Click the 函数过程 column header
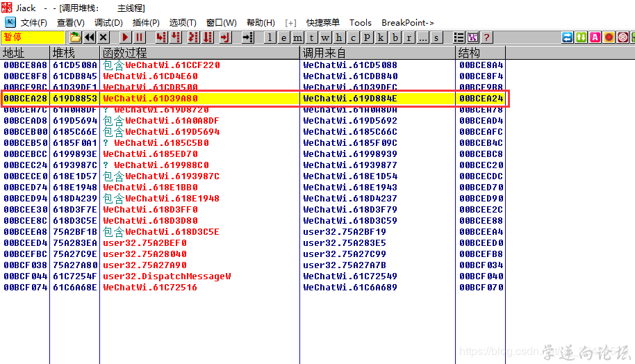The height and width of the screenshot is (364, 635). (199, 53)
